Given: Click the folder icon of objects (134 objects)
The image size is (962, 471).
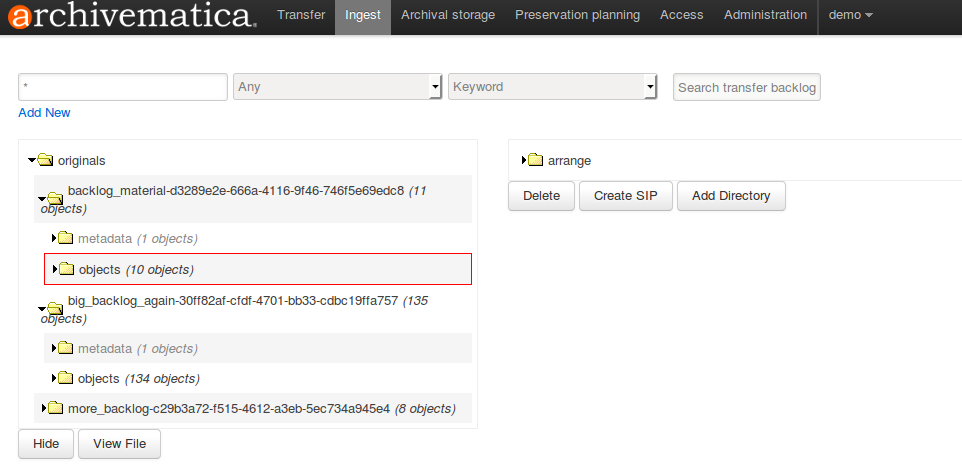Looking at the screenshot, I should 66,378.
